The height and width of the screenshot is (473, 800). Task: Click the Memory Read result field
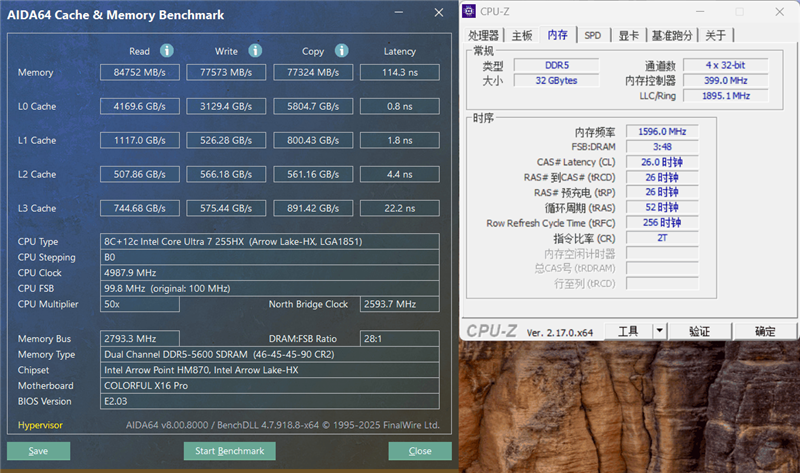(x=139, y=73)
